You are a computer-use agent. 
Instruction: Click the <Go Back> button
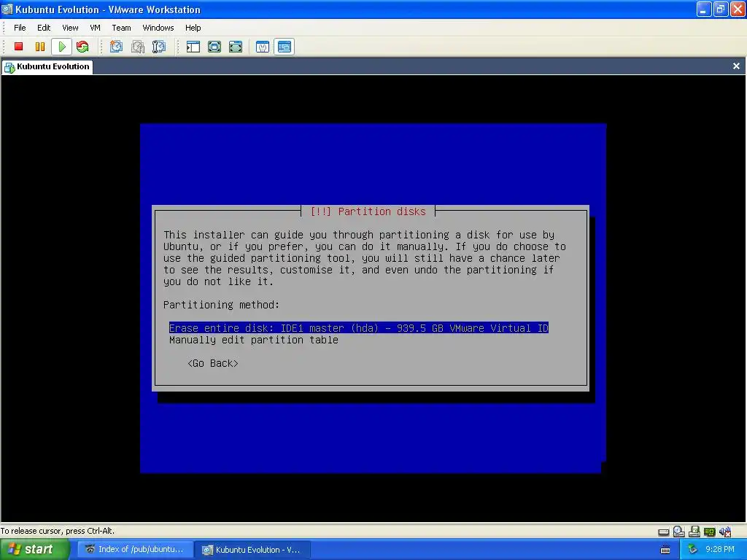tap(212, 363)
